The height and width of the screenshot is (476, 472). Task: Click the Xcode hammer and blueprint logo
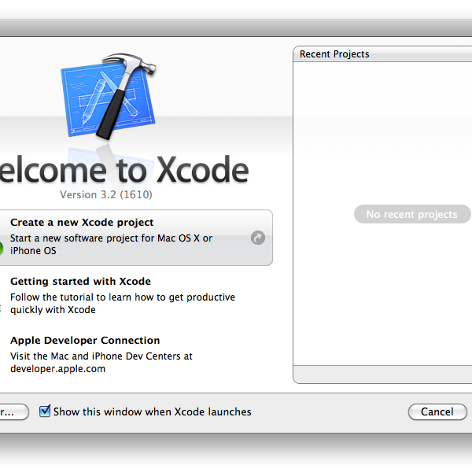click(x=108, y=98)
